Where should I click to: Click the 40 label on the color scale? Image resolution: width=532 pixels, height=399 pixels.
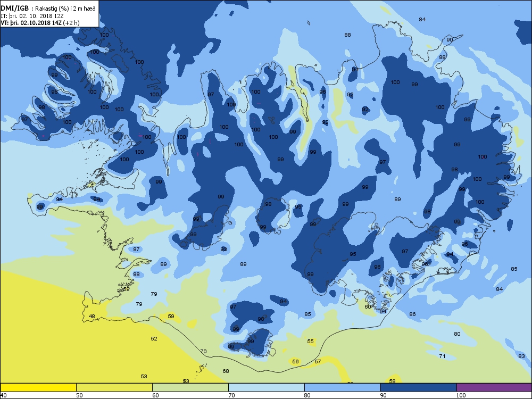click(3, 395)
